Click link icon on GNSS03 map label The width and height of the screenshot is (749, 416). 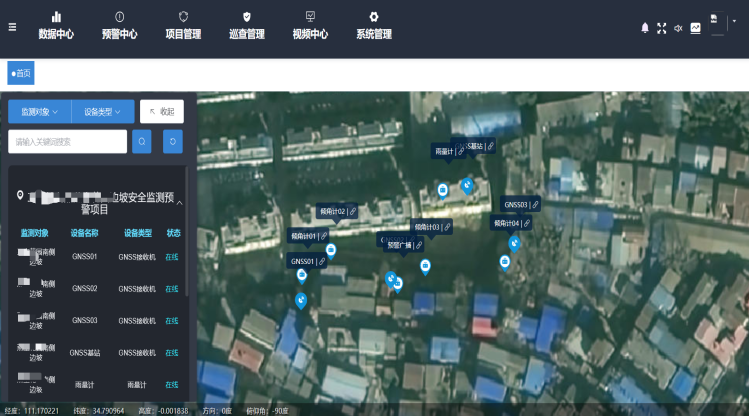[x=535, y=204]
